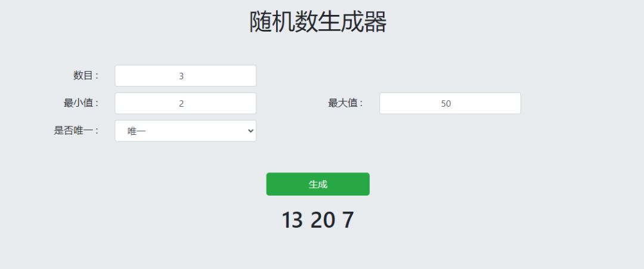
Task: Click the chevron arrow on the 唯一 select
Action: click(x=250, y=131)
